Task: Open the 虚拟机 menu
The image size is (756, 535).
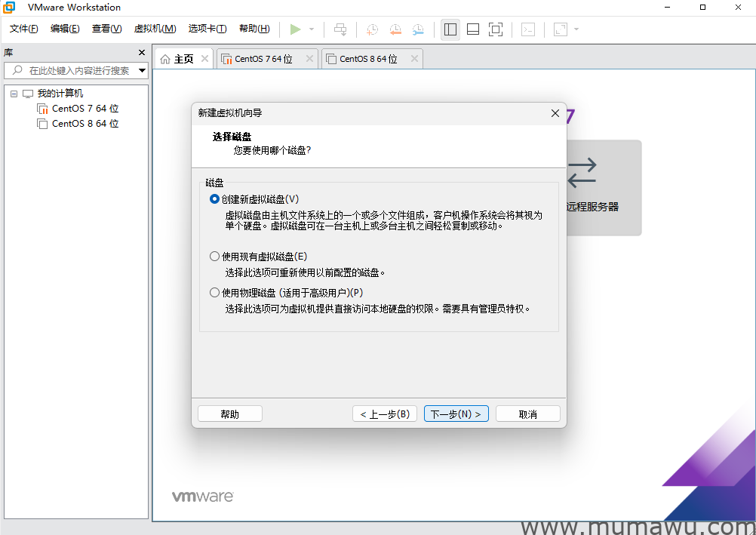Action: point(155,28)
